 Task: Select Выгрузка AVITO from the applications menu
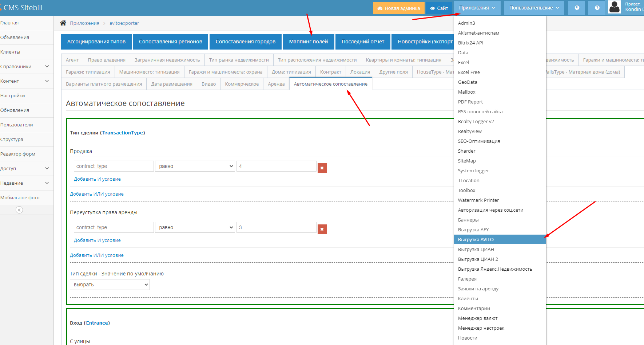point(476,239)
